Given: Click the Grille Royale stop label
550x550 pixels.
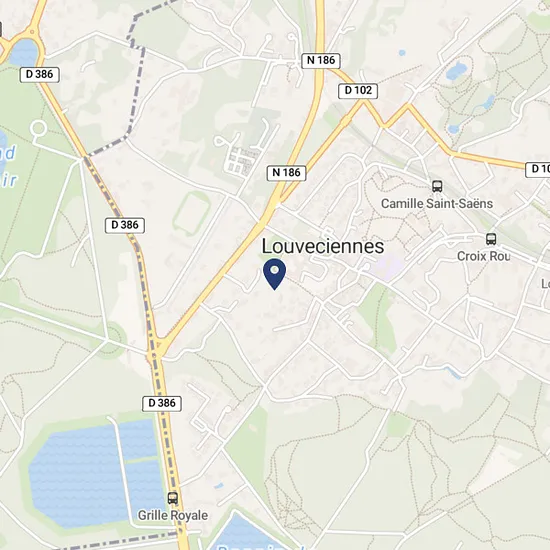Looking at the screenshot, I should point(173,515).
